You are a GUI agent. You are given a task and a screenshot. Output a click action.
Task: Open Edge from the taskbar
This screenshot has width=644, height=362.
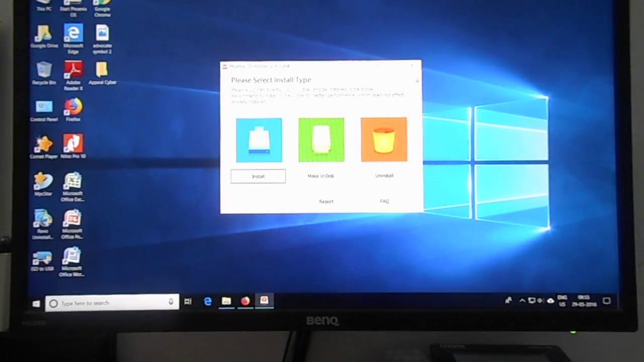(x=207, y=302)
